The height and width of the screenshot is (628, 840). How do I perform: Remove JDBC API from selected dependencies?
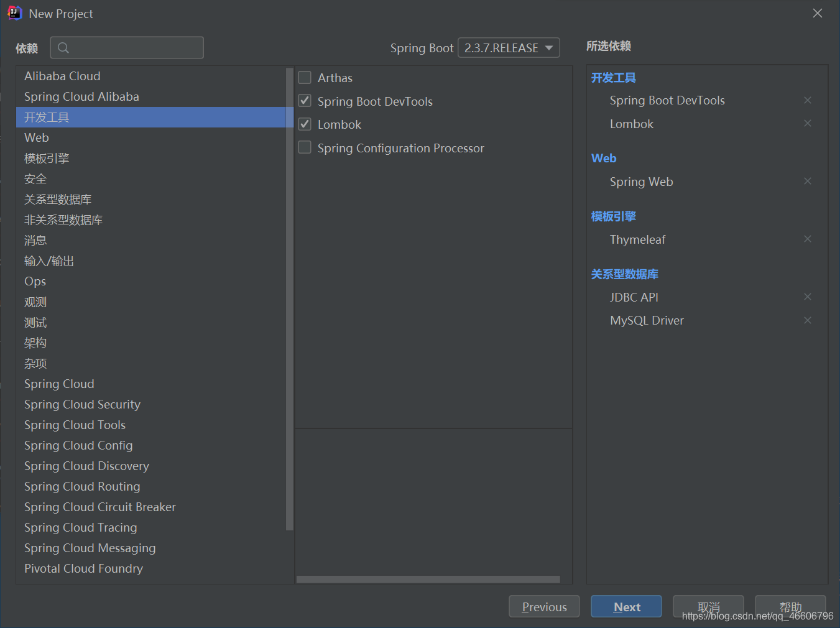tap(807, 297)
